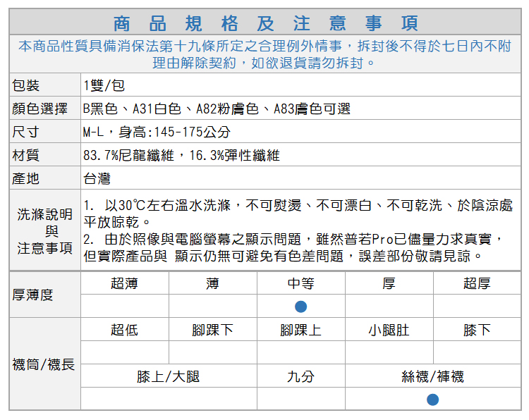
Task: Select the 厚薄度 row label
Action: tap(32, 295)
